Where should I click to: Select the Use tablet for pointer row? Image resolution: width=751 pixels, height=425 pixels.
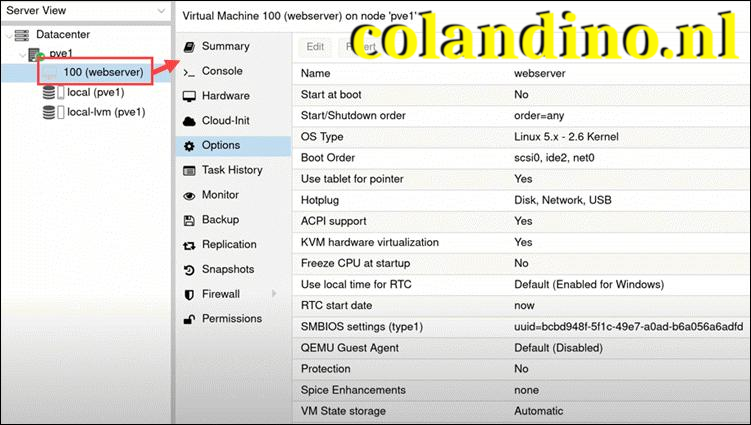521,179
